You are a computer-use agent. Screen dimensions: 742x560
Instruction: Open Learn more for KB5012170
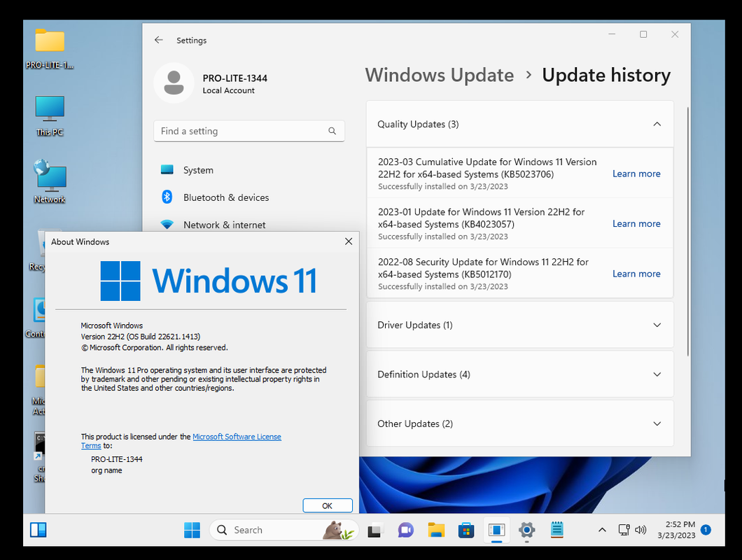tap(636, 274)
